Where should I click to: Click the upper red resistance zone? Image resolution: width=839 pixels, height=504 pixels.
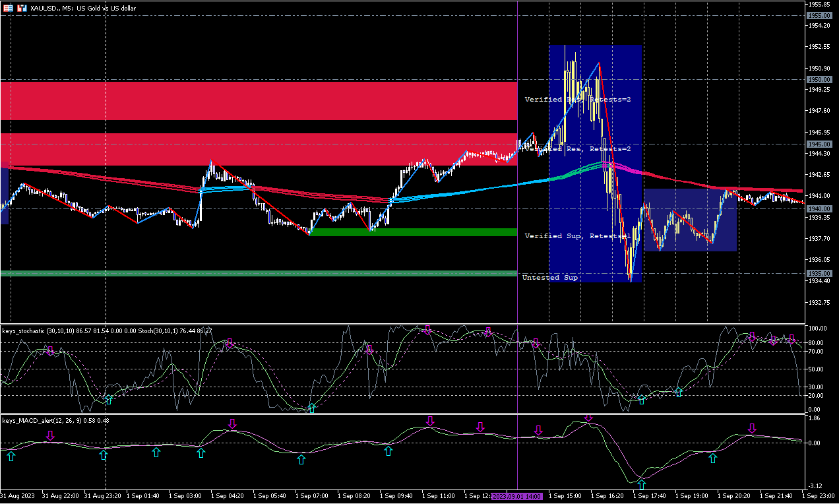[x=259, y=100]
